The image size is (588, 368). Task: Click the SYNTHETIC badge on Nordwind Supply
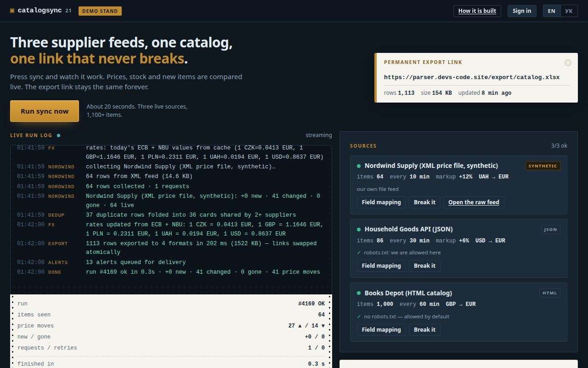click(x=543, y=166)
